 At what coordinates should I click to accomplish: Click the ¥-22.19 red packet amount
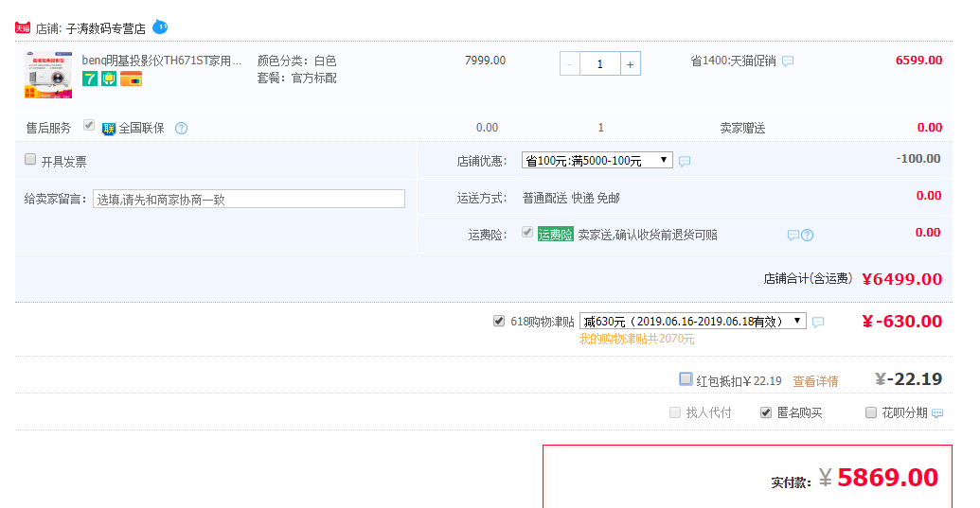(909, 378)
